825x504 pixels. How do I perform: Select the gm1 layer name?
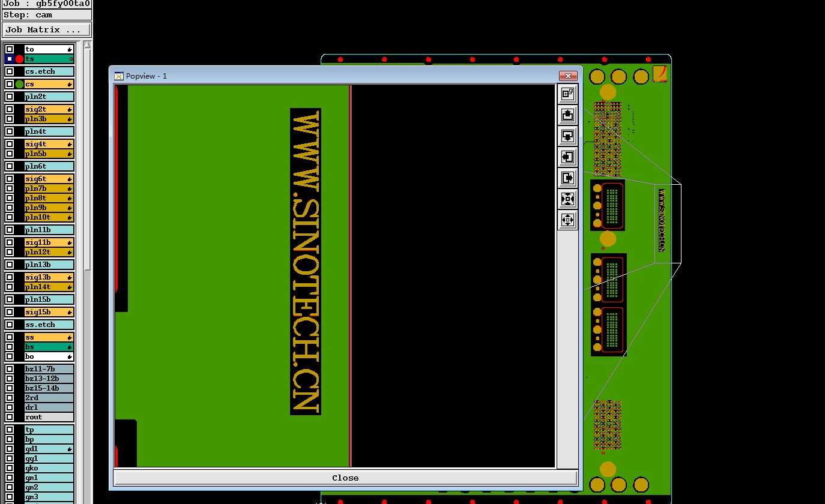[x=49, y=478]
